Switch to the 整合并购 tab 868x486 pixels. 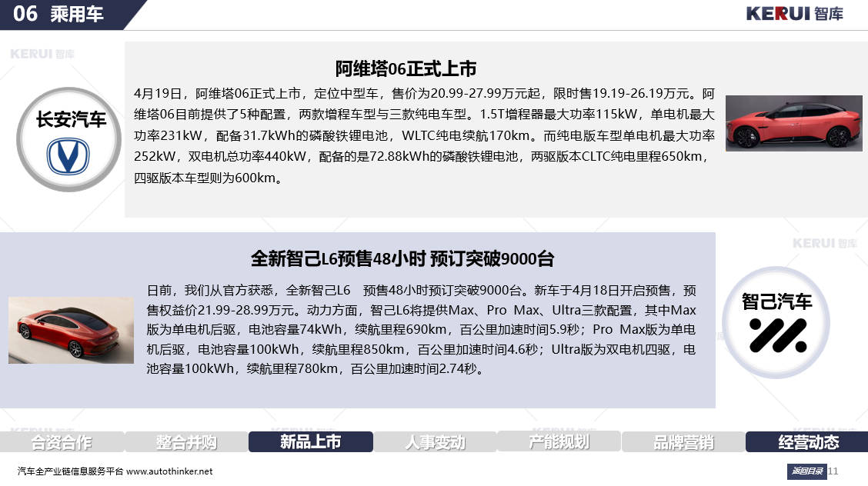(186, 441)
